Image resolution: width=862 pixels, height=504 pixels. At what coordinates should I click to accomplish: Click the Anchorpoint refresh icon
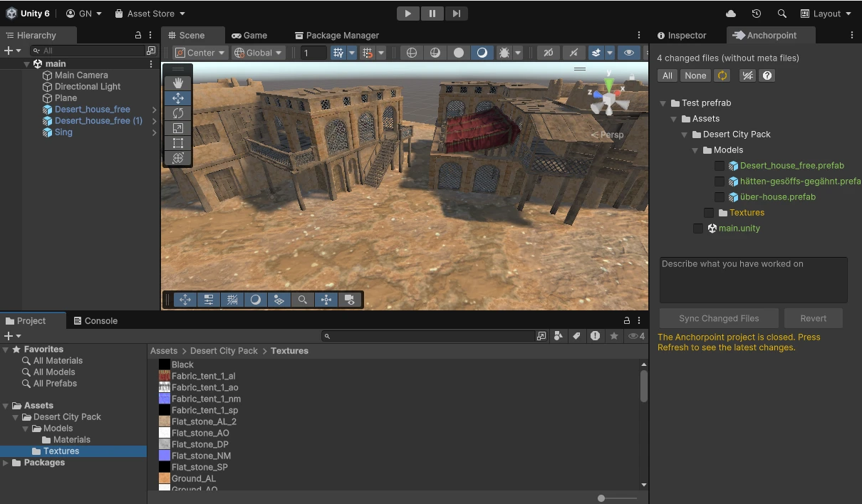pyautogui.click(x=722, y=75)
